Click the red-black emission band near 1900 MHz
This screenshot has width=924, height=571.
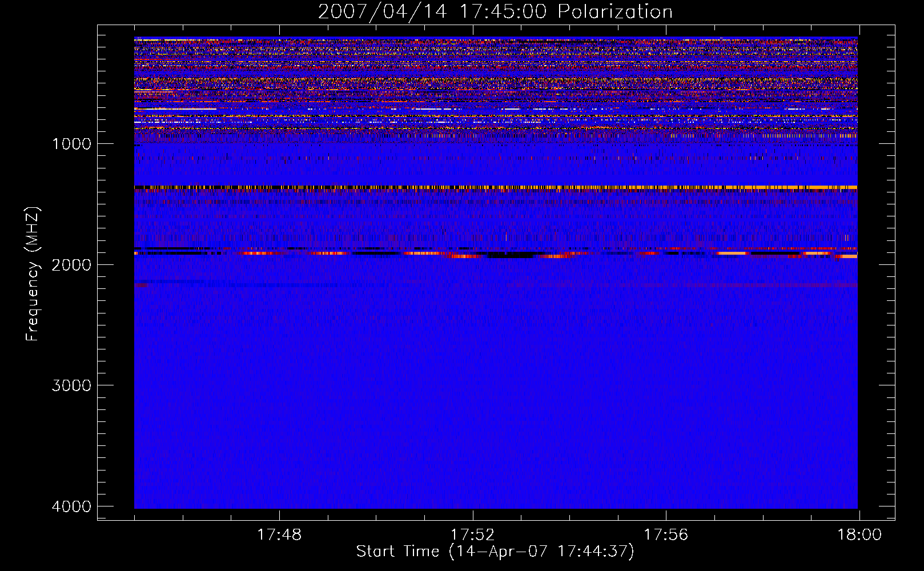coord(496,252)
